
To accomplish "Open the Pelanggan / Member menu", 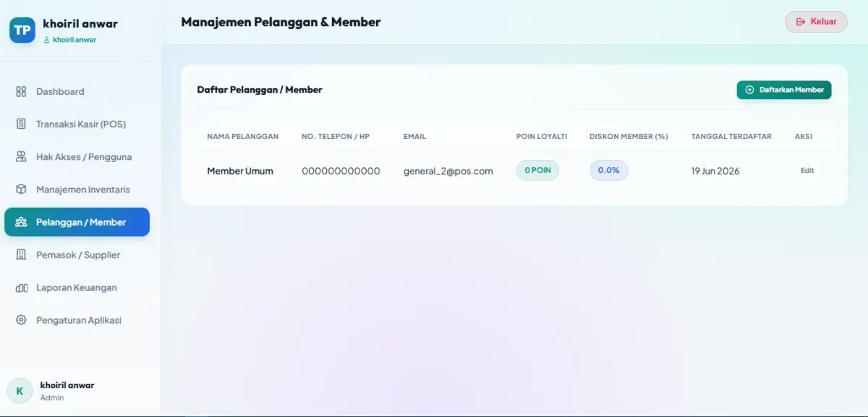I will (77, 222).
